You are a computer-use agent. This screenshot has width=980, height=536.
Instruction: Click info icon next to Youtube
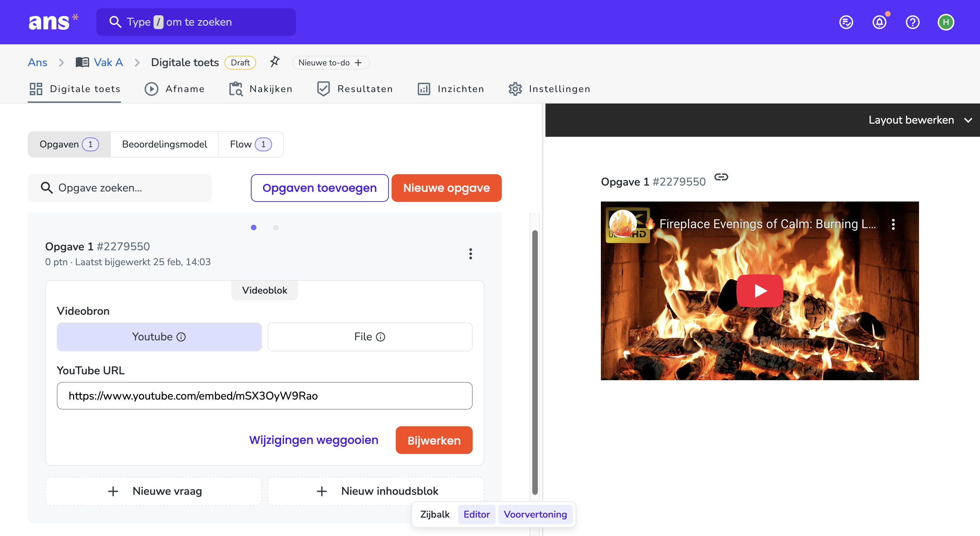[x=181, y=337]
